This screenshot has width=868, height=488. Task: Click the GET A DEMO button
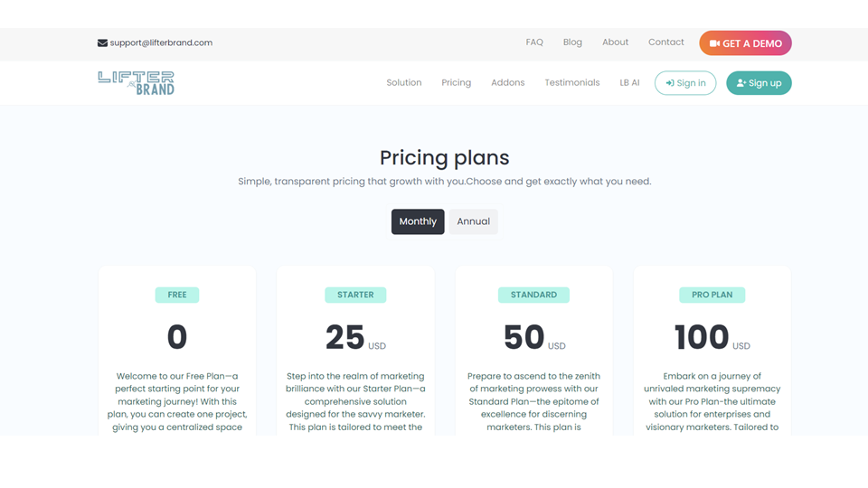[x=745, y=43]
